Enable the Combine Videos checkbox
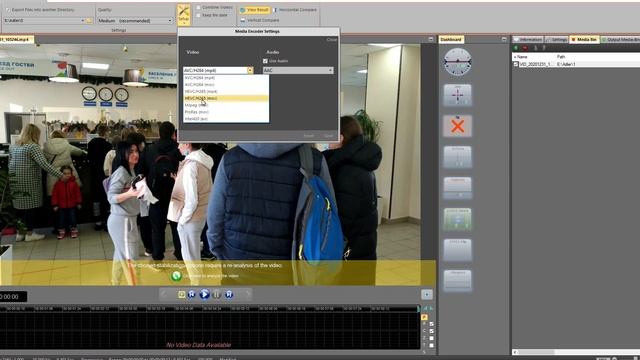Image resolution: width=640 pixels, height=360 pixels. click(198, 7)
